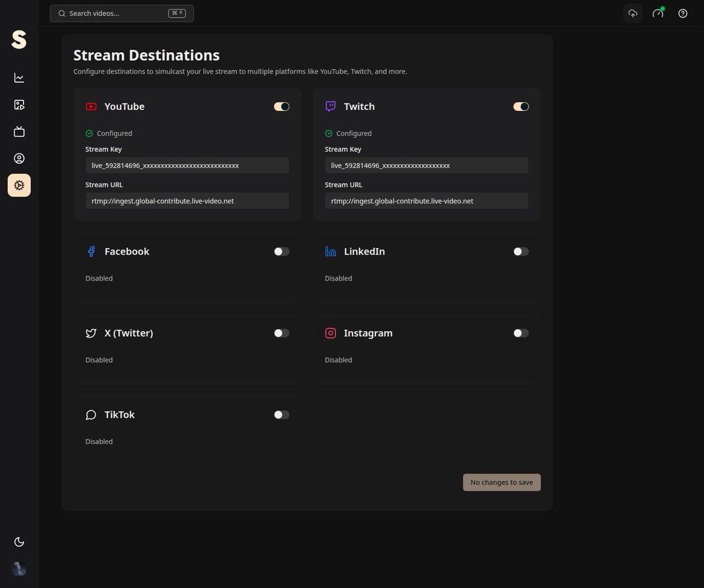This screenshot has width=704, height=588.
Task: Click Disabled status under TikTok
Action: [99, 441]
